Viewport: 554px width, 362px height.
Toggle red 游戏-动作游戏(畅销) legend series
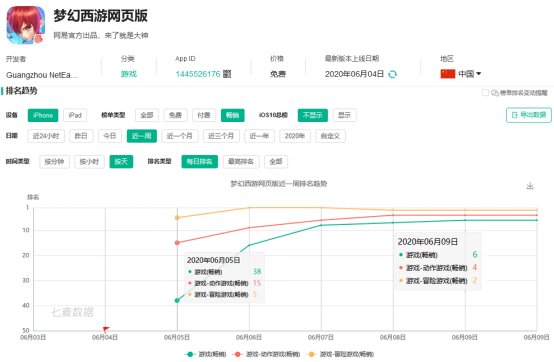pos(266,354)
